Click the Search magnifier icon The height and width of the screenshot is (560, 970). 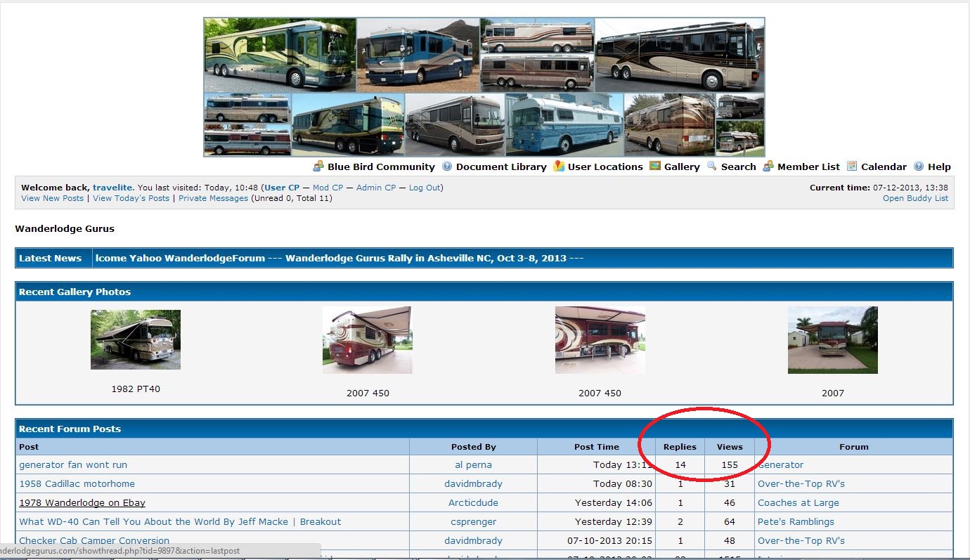(712, 167)
